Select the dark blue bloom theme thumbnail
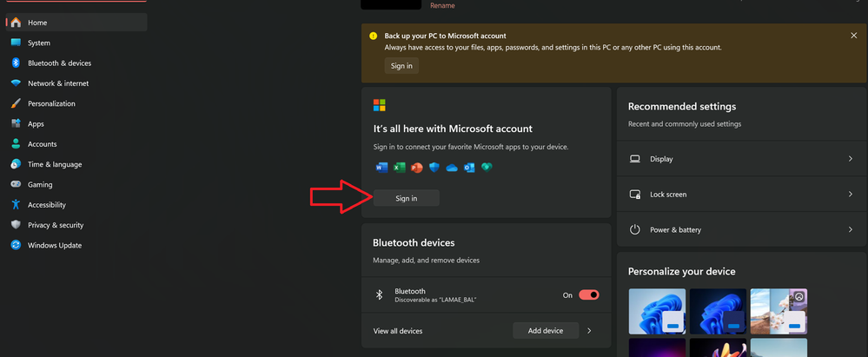The width and height of the screenshot is (868, 357). pos(718,311)
